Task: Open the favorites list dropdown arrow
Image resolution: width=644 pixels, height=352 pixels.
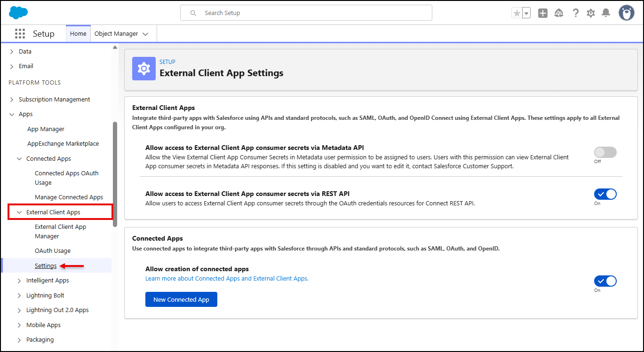Action: tap(526, 14)
